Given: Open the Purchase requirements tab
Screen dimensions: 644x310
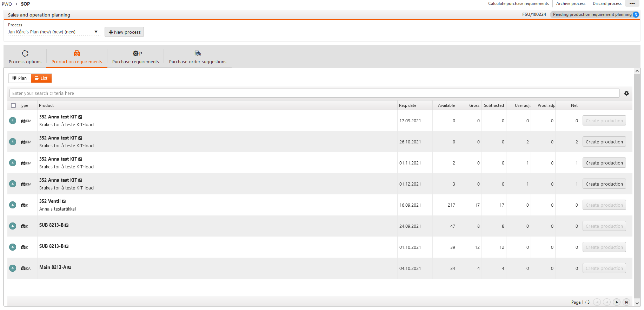Looking at the screenshot, I should (x=135, y=57).
